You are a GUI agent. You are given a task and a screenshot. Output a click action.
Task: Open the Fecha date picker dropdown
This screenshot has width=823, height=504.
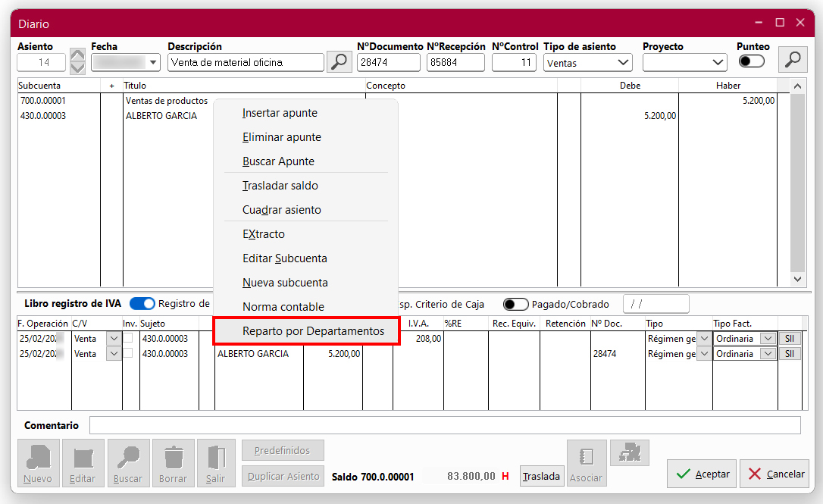click(154, 62)
